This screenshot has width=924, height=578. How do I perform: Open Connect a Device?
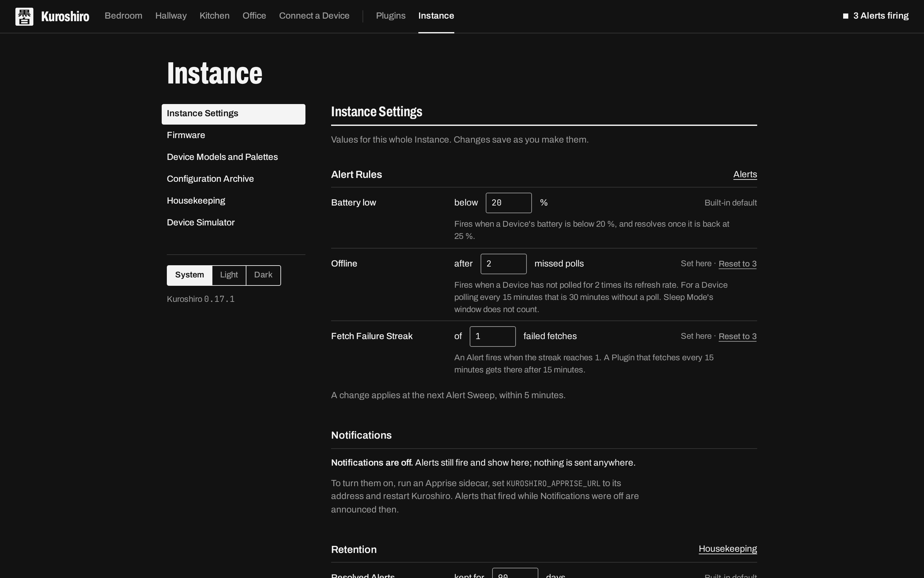pos(314,16)
